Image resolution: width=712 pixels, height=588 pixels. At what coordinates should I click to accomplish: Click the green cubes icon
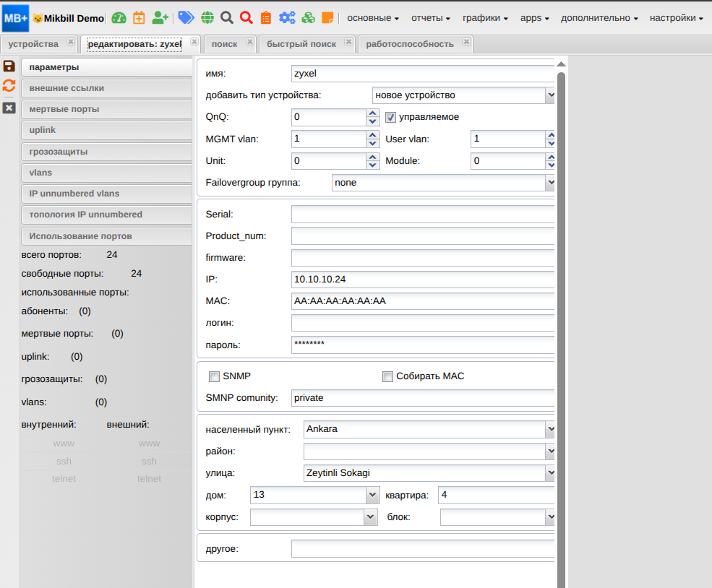click(309, 17)
